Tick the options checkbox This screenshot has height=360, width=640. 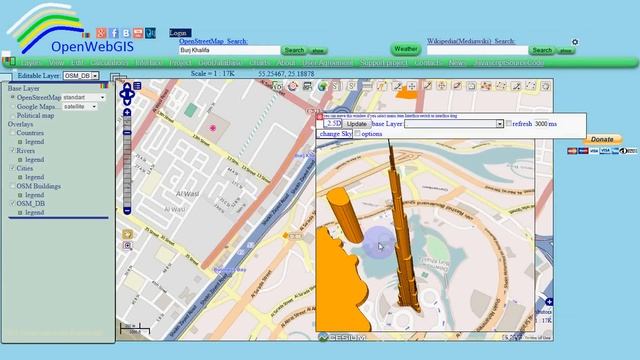coord(358,133)
